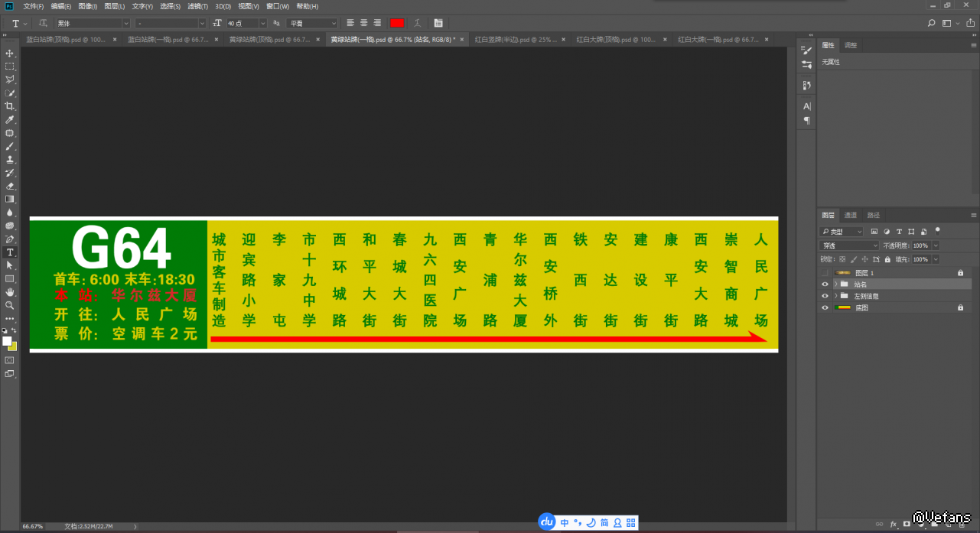Image resolution: width=980 pixels, height=533 pixels.
Task: Open the 滤镜(T) menu
Action: 197,6
